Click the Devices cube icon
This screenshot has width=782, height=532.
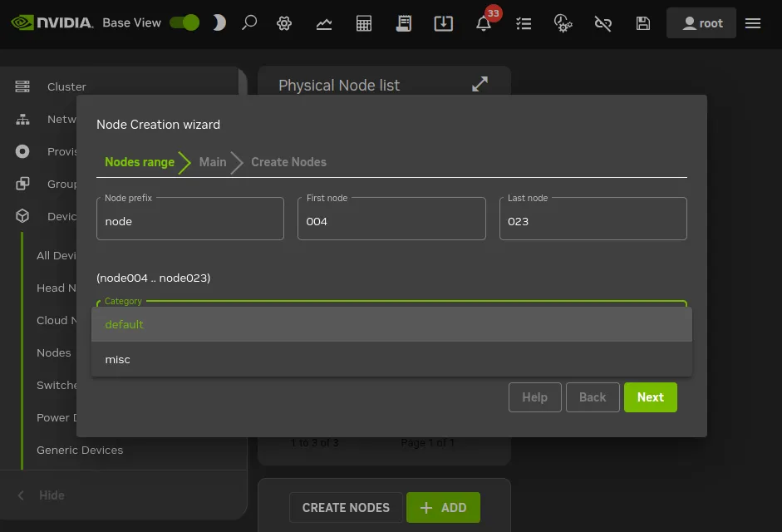pos(22,216)
